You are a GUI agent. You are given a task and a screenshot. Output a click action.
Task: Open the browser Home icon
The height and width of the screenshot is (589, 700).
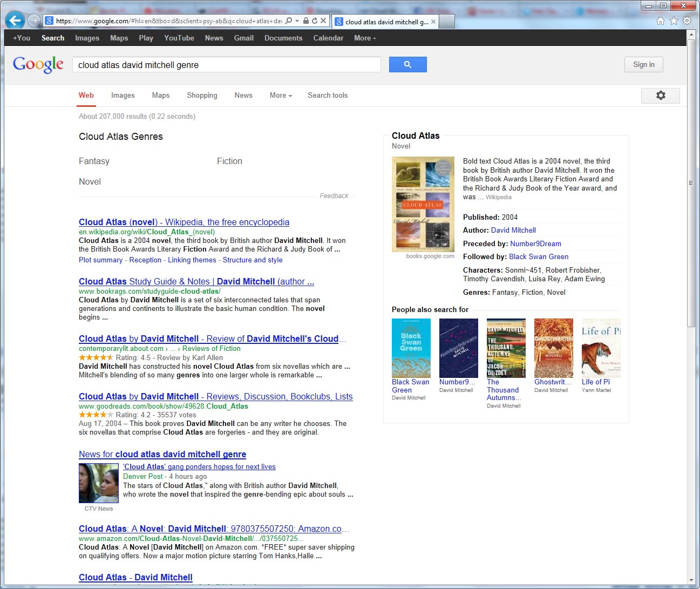pos(661,21)
